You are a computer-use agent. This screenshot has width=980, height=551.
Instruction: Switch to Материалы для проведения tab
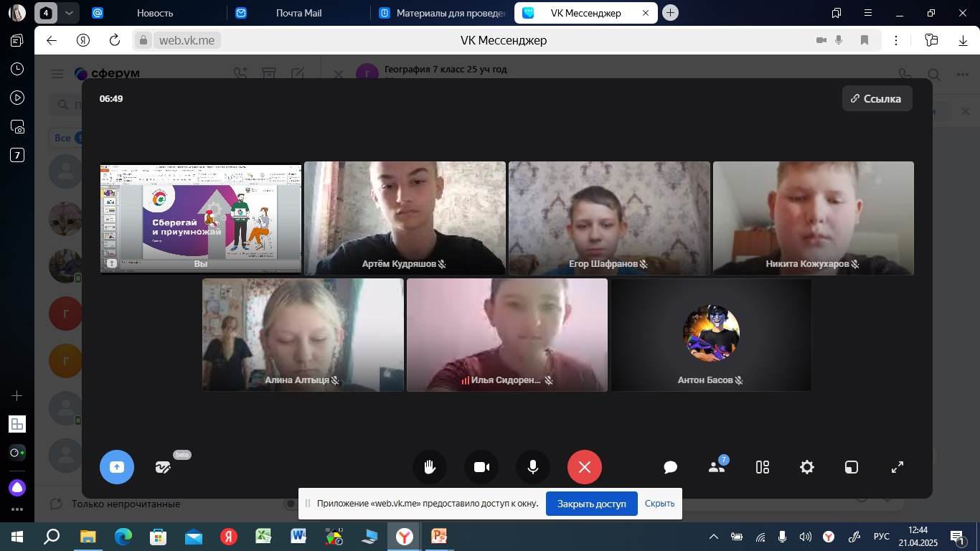(442, 13)
